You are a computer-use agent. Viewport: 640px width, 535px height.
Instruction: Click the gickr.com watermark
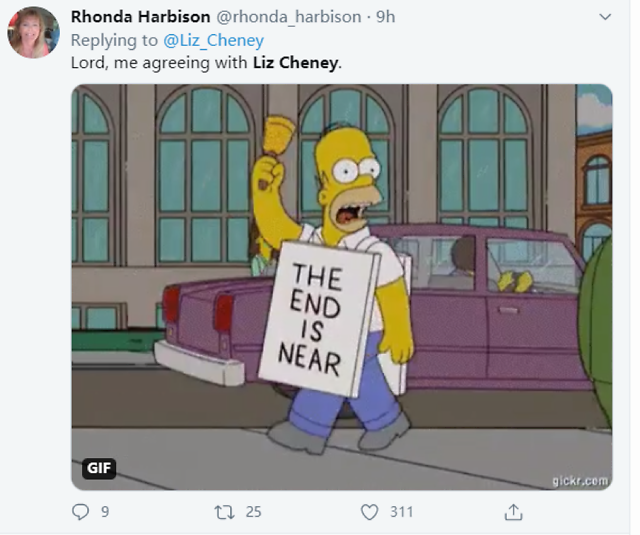(580, 481)
